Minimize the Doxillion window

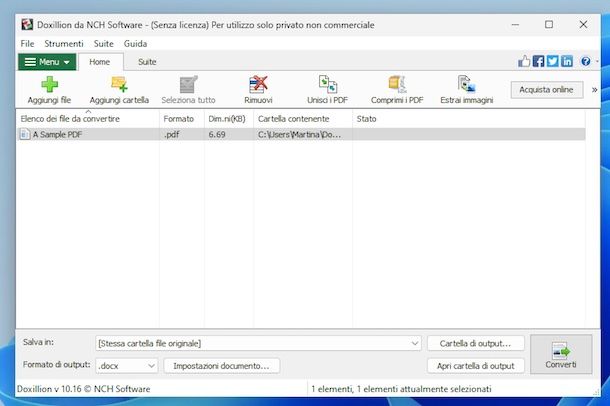(515, 24)
